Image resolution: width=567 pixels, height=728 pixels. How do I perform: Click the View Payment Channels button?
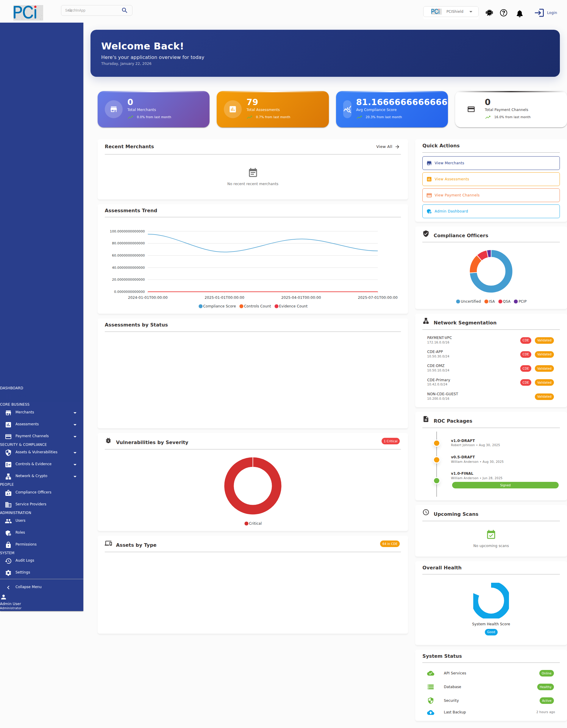click(x=491, y=195)
